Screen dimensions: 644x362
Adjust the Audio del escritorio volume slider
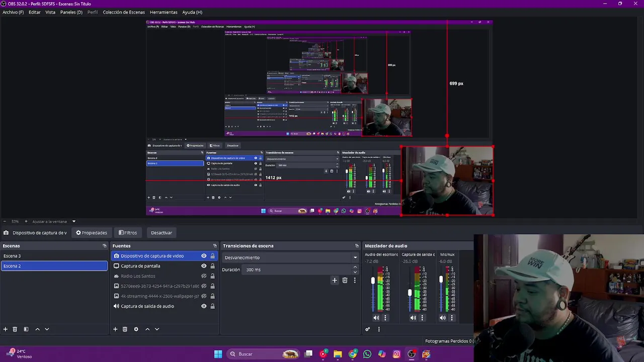coord(373,281)
